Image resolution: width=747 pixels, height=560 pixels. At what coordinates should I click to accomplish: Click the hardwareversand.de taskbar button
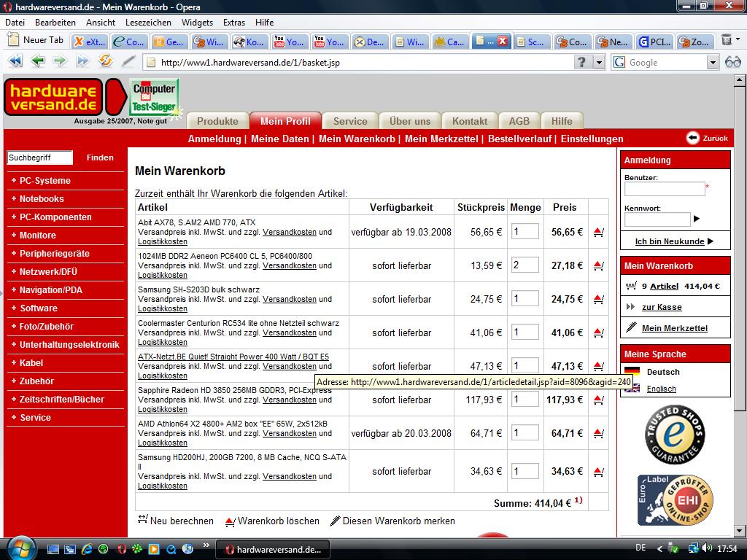[273, 550]
